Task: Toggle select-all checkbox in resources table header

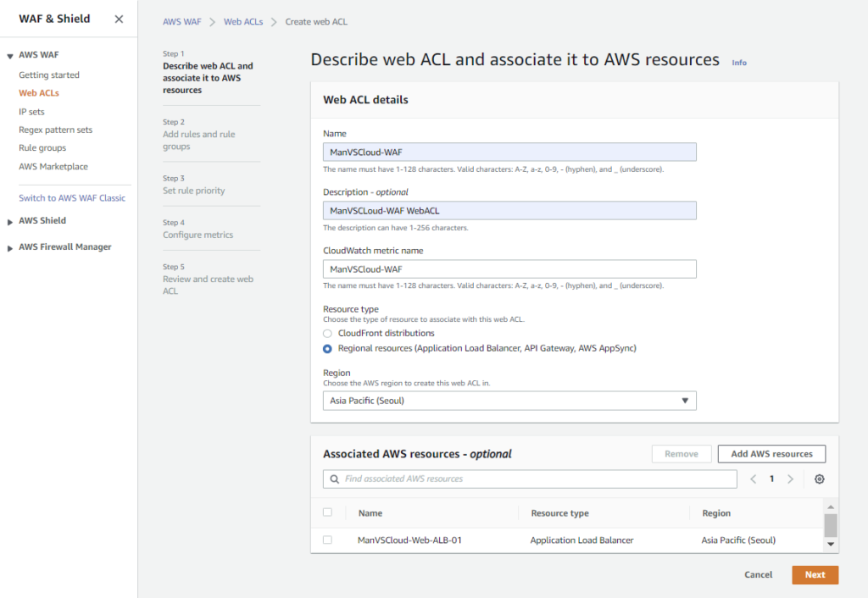Action: [328, 512]
